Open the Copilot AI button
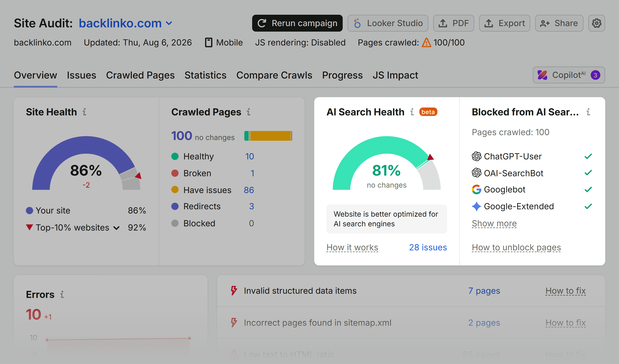The image size is (619, 364). click(x=569, y=75)
